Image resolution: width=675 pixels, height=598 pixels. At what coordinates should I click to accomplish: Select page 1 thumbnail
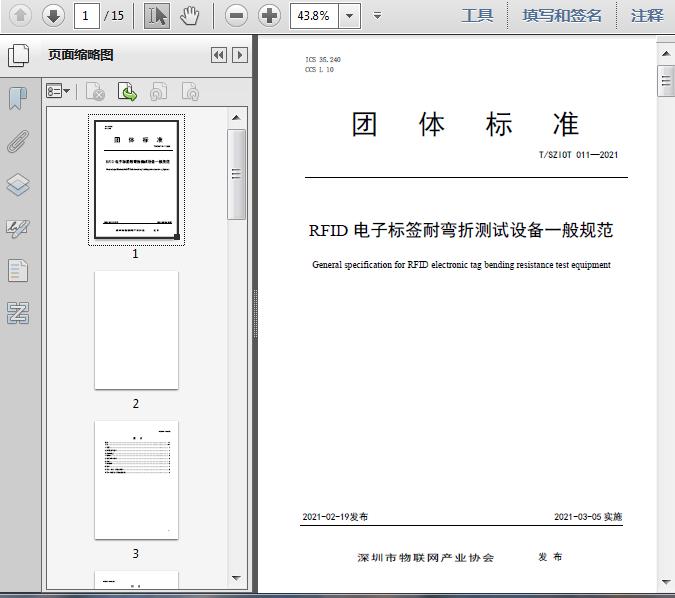[x=136, y=180]
